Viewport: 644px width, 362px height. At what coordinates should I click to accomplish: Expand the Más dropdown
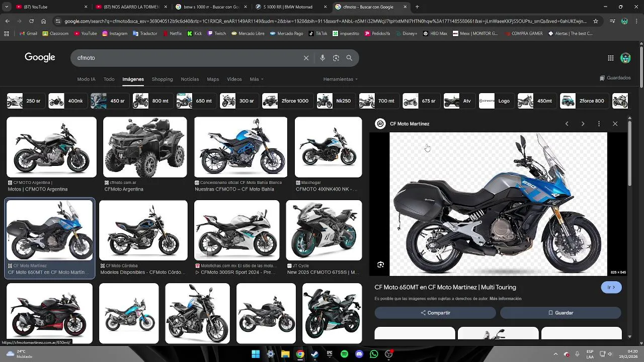click(x=257, y=79)
